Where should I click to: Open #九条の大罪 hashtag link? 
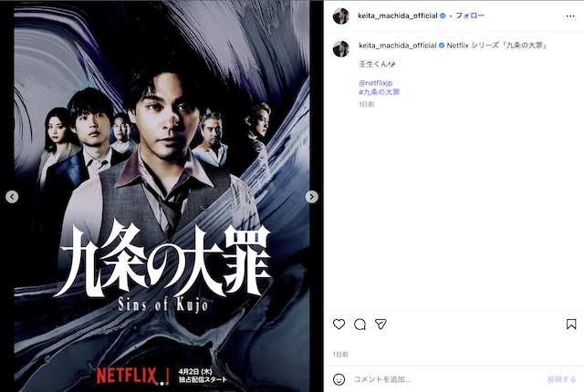[380, 92]
